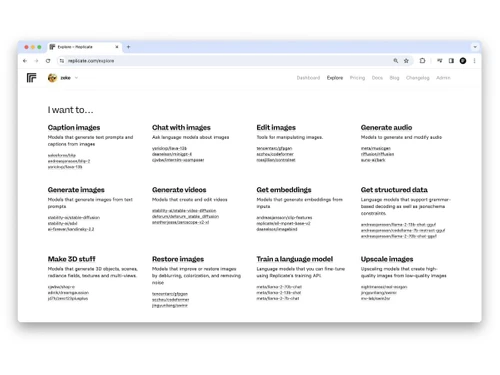This screenshot has width=500, height=375.
Task: Open Chrome's three-dot menu
Action: tap(474, 61)
